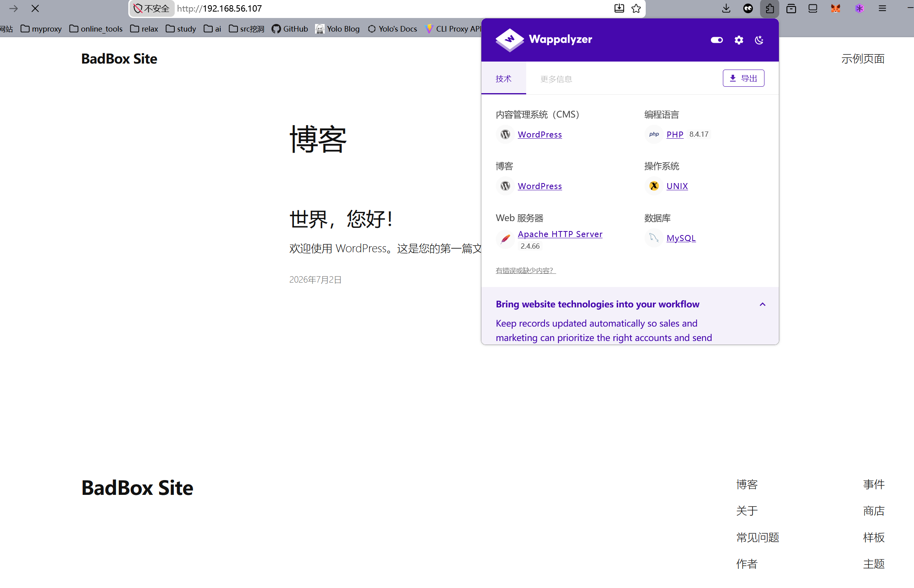Click the BadBox Site header title
The height and width of the screenshot is (588, 914).
(119, 59)
